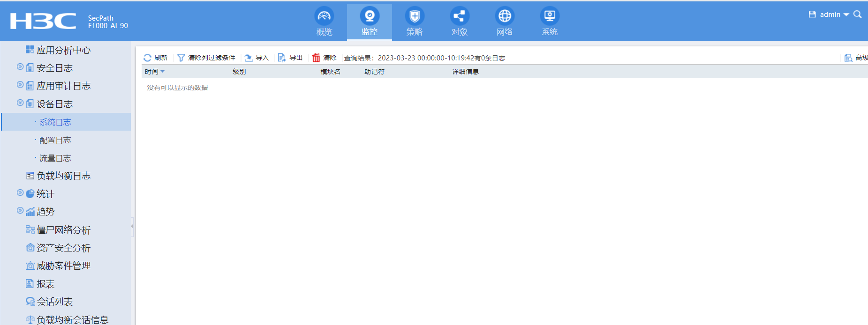Click the 级别 column header
The width and height of the screenshot is (868, 325).
[239, 72]
